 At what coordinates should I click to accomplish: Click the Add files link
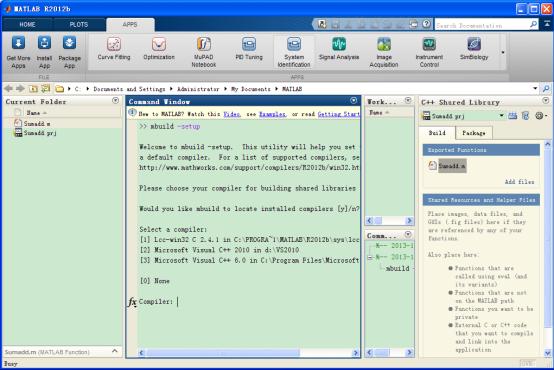pyautogui.click(x=519, y=182)
